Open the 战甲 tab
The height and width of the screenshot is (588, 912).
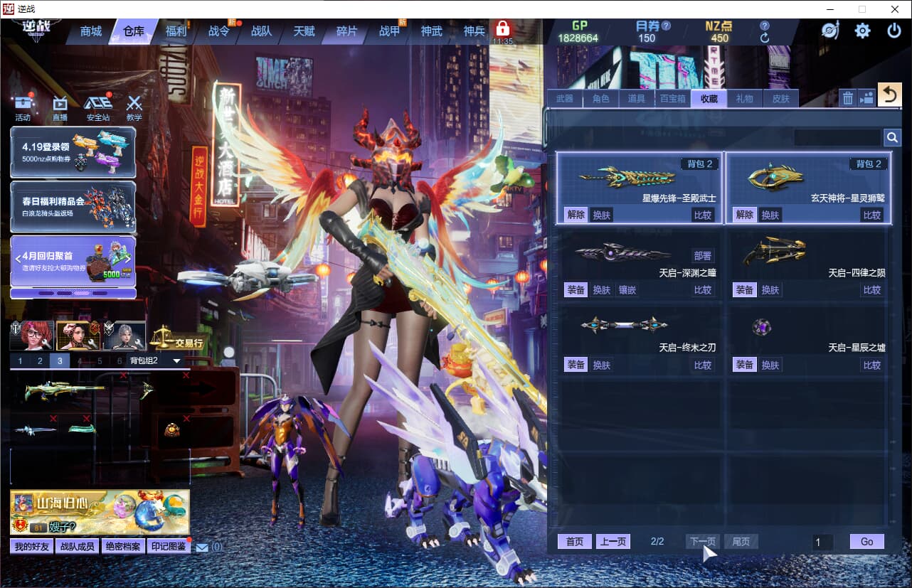[x=389, y=31]
